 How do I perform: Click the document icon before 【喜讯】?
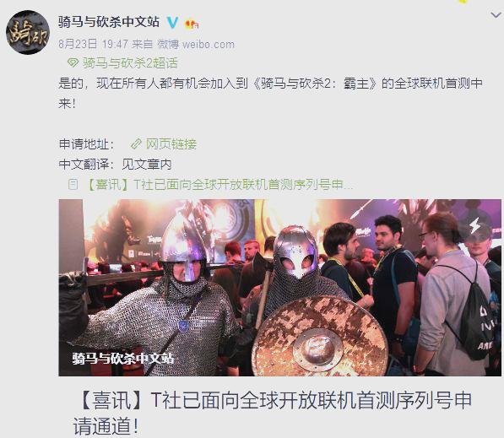click(73, 185)
